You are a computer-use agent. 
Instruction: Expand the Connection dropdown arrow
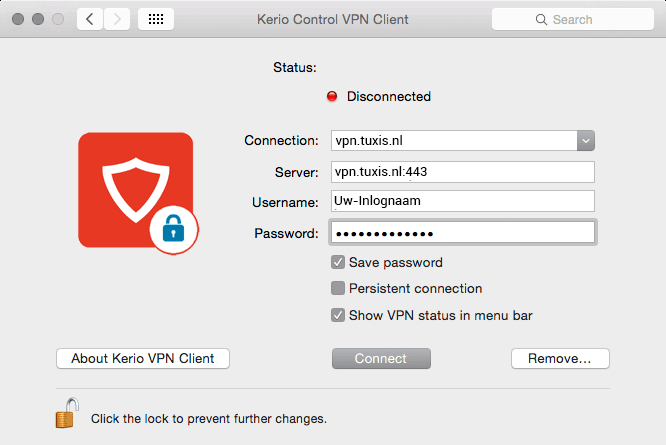[586, 141]
